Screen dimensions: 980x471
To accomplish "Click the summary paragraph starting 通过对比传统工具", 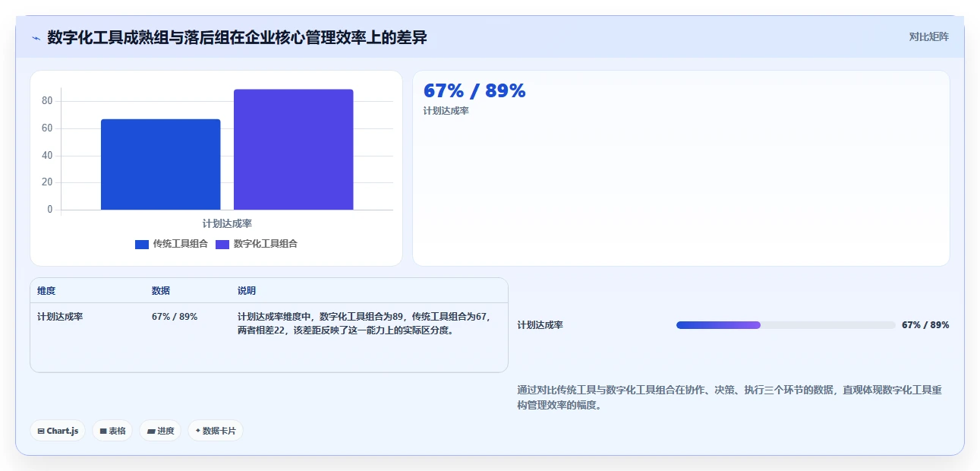I will [729, 397].
